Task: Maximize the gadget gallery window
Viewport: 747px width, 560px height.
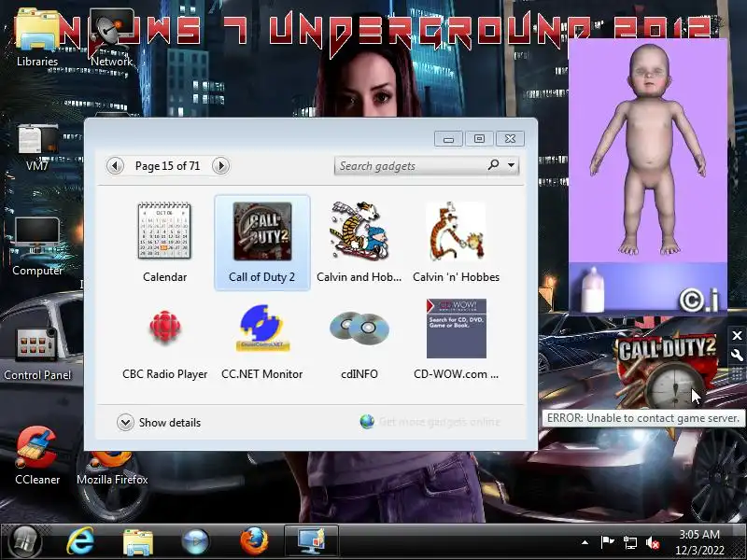Action: point(479,138)
